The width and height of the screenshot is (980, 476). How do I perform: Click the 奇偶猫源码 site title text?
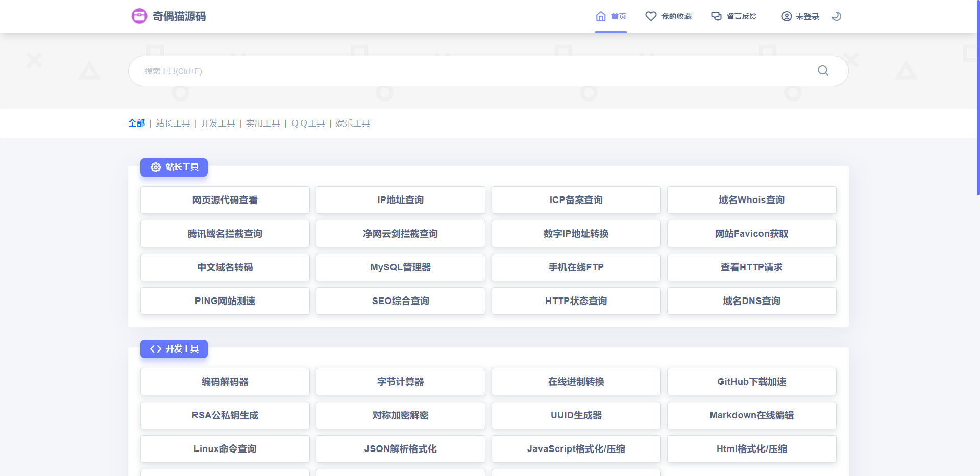tap(179, 16)
